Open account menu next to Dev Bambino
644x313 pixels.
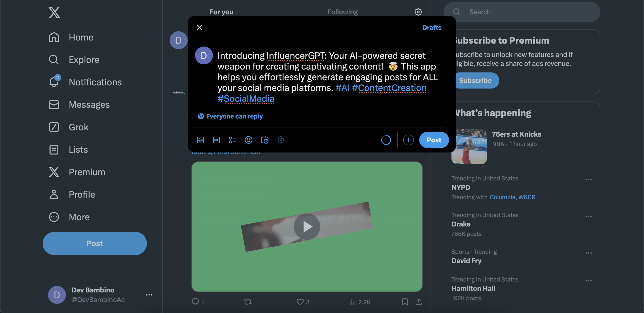click(x=149, y=295)
